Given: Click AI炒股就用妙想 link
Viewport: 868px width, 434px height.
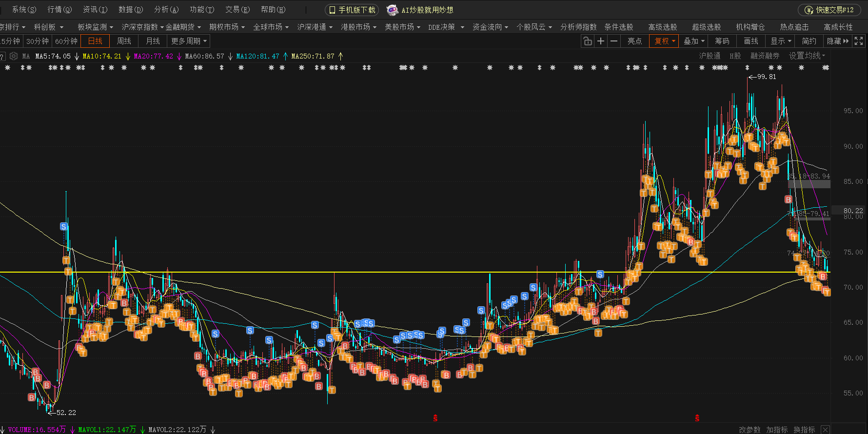Looking at the screenshot, I should 427,10.
